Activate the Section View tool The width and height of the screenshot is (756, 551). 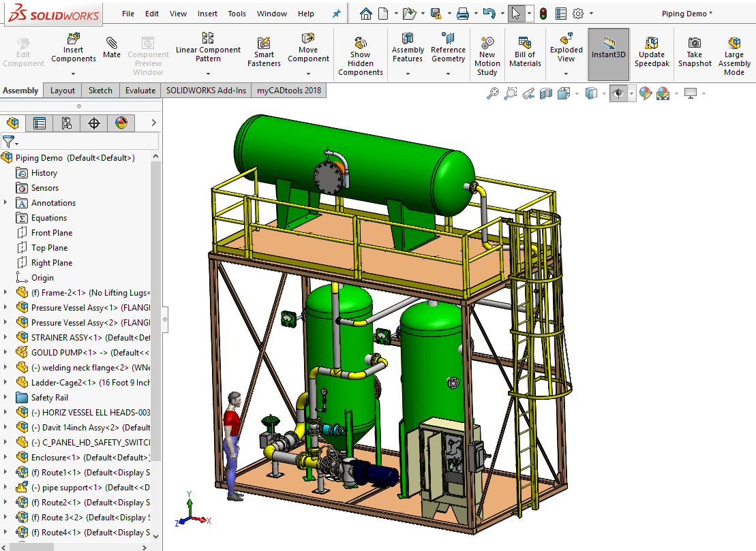[x=545, y=93]
